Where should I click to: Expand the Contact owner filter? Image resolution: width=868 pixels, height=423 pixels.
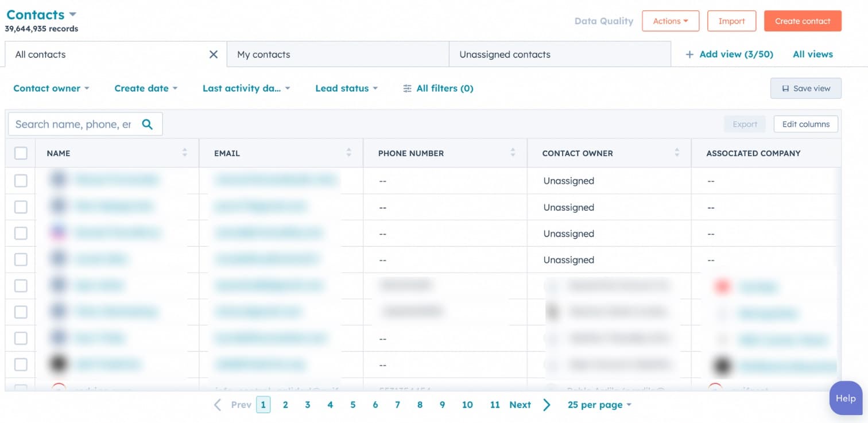[51, 88]
